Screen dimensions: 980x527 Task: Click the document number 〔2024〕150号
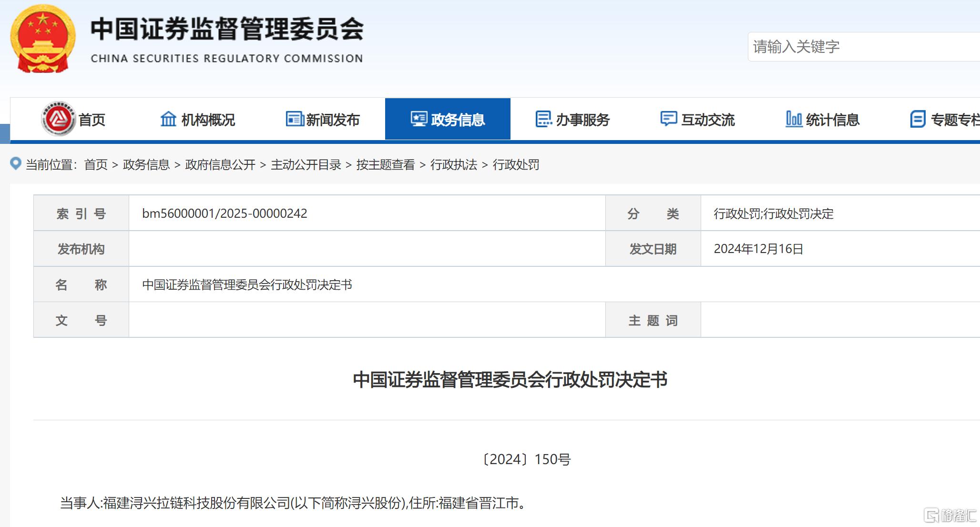click(x=526, y=459)
